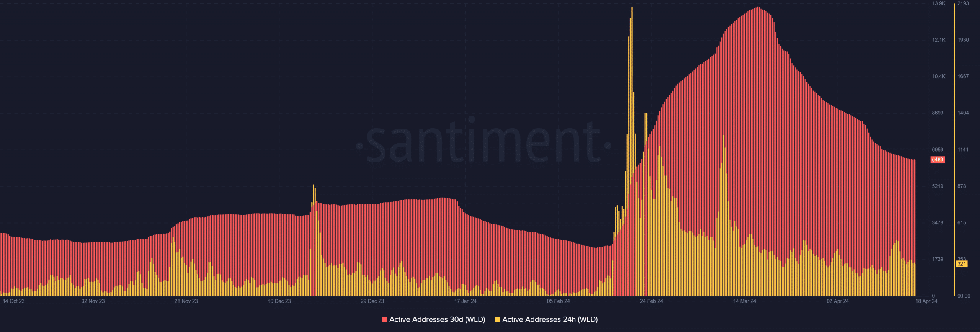Click the red Active Addresses 30d legend swatch
The width and height of the screenshot is (980, 332).
pyautogui.click(x=384, y=319)
